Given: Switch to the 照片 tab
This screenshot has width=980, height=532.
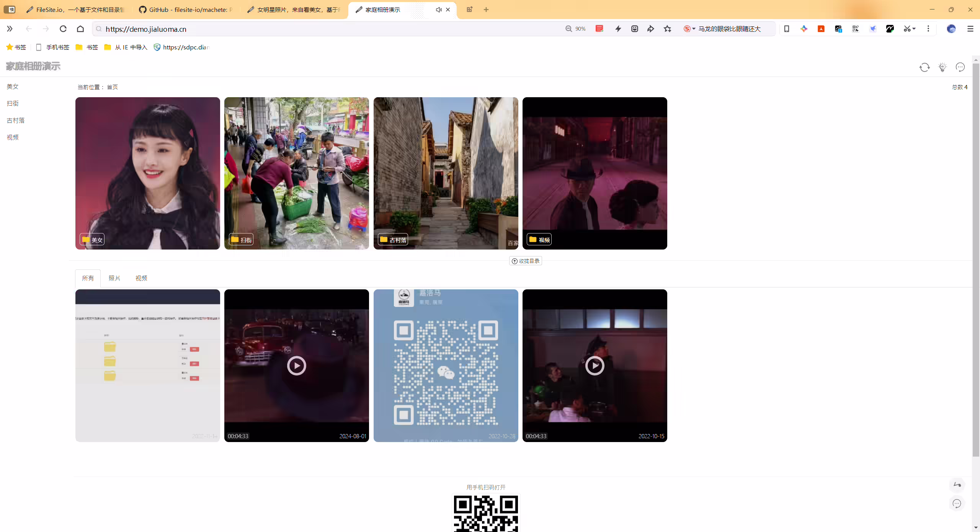Looking at the screenshot, I should pos(114,278).
